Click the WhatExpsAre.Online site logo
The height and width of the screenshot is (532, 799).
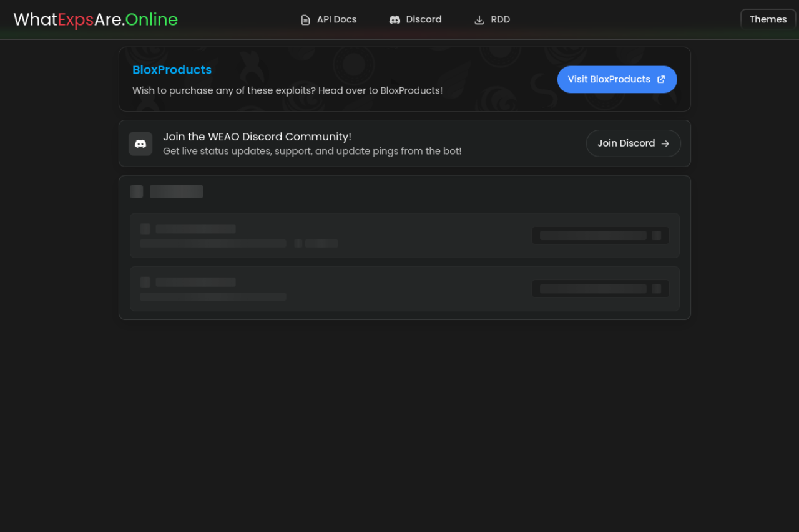[x=96, y=19]
